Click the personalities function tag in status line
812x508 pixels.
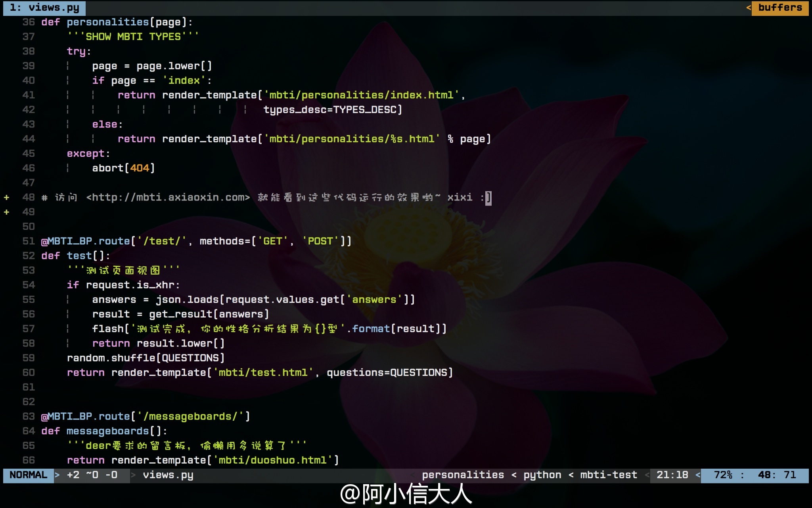coord(463,475)
